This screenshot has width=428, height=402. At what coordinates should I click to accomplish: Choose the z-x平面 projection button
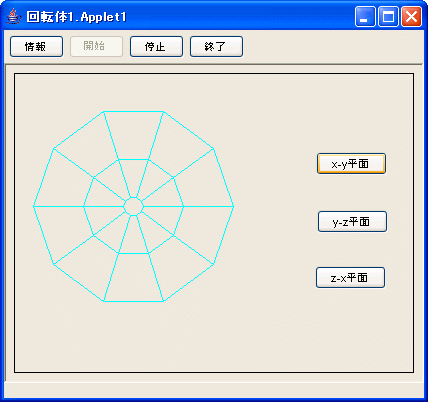[x=350, y=277]
